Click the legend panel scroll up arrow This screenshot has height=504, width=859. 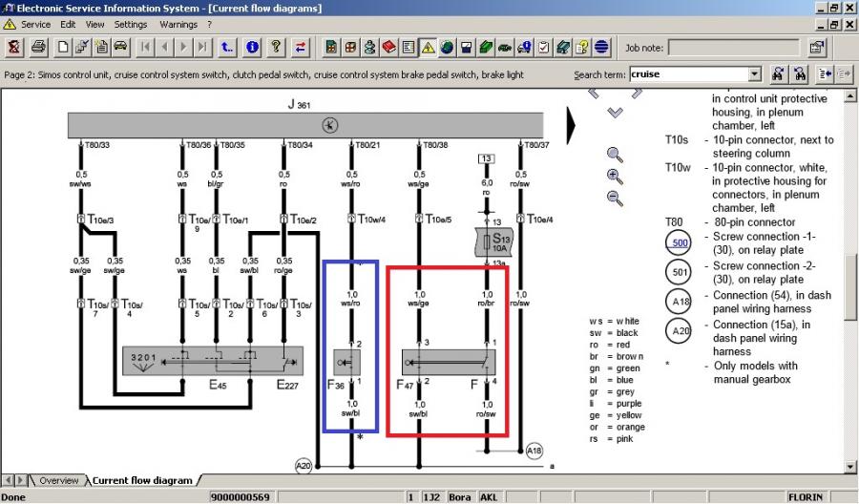click(x=850, y=96)
